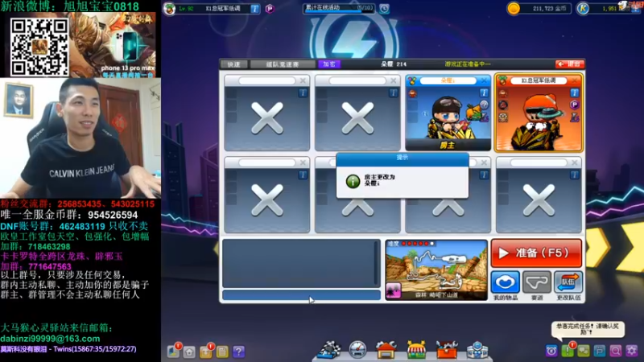Viewport: 644px width, 362px height.
Task: Click the room host 朵樱 player card
Action: [x=448, y=113]
